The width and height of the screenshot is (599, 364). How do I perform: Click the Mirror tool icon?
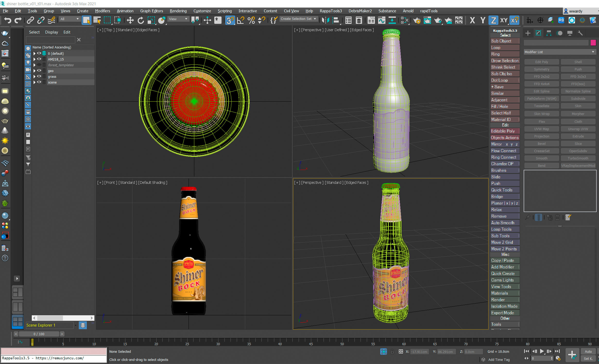pos(325,20)
